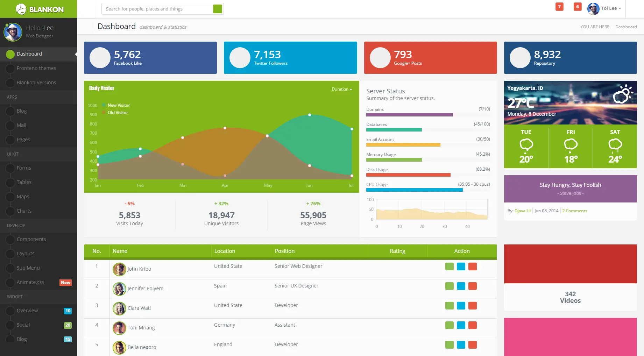Open the red notification badge showing 6
Viewport: 644px width, 356px height.
point(577,7)
